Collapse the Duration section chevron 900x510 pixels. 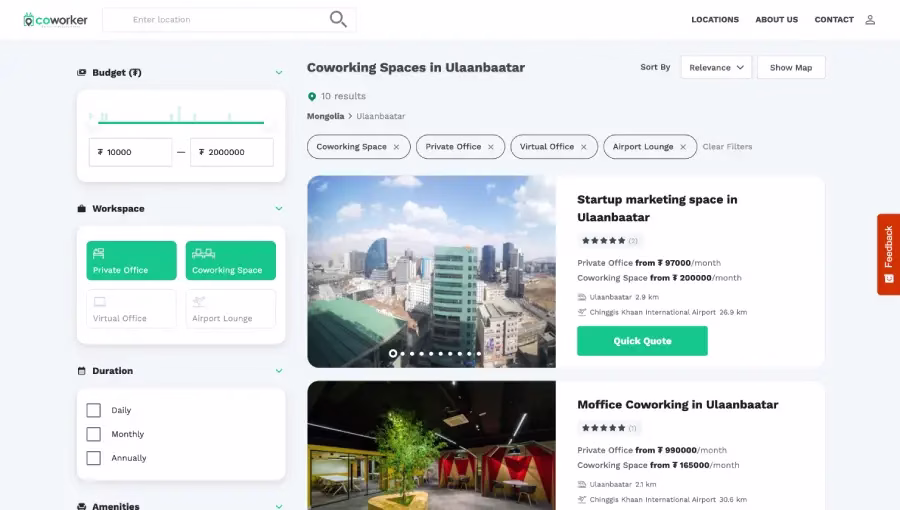279,371
